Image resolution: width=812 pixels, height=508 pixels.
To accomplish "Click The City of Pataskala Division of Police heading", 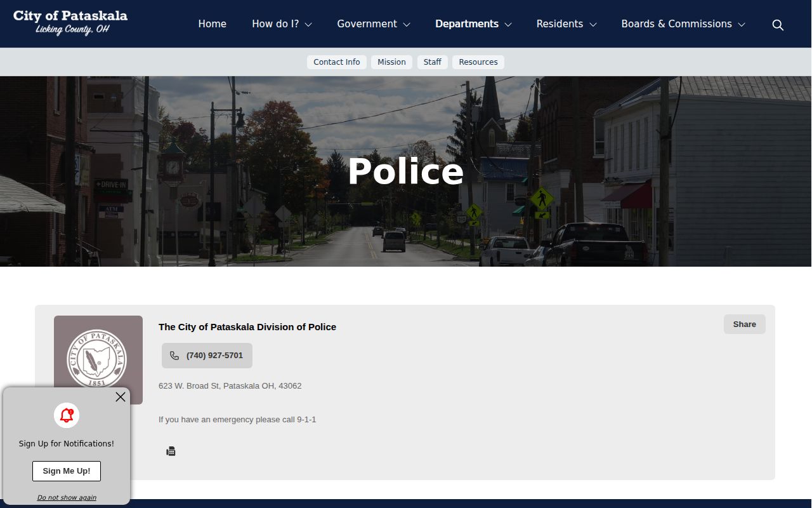I will coord(247,326).
